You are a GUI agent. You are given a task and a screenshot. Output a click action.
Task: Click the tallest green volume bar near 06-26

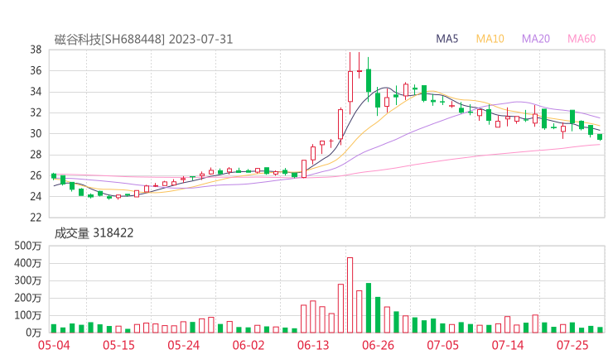pyautogui.click(x=369, y=308)
